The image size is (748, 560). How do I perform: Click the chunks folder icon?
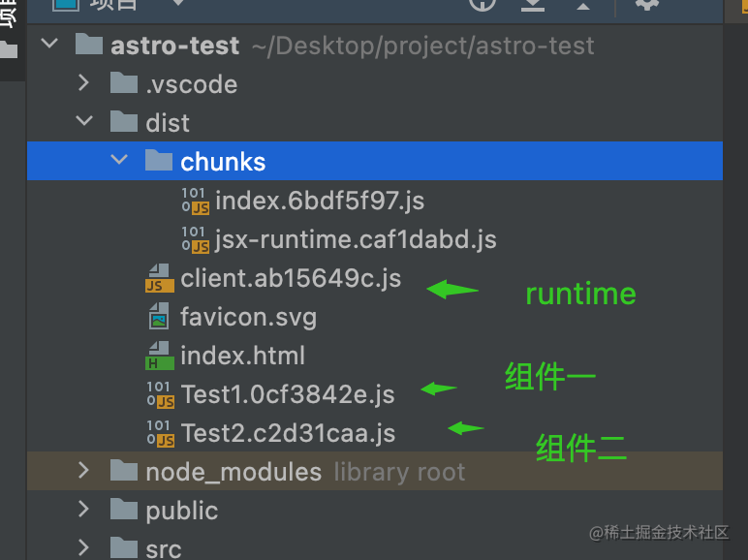159,160
